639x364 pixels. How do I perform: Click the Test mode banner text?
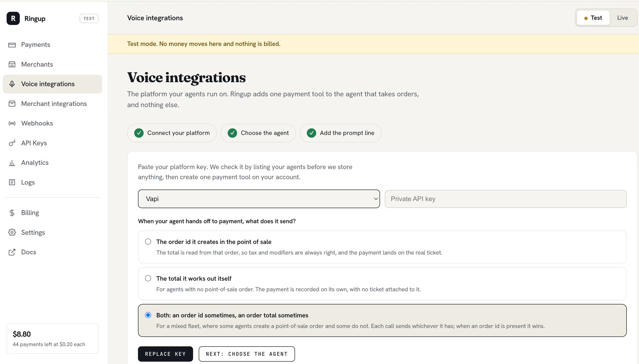coord(204,44)
